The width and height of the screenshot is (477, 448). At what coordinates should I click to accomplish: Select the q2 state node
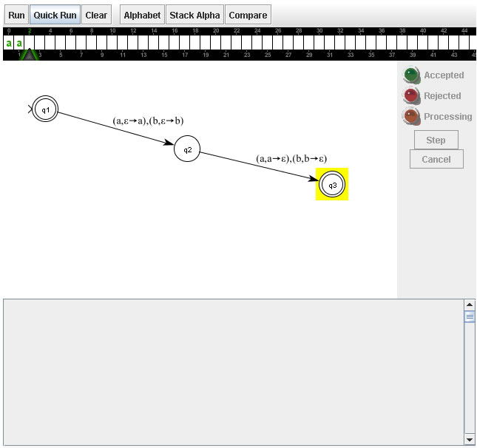pyautogui.click(x=187, y=149)
